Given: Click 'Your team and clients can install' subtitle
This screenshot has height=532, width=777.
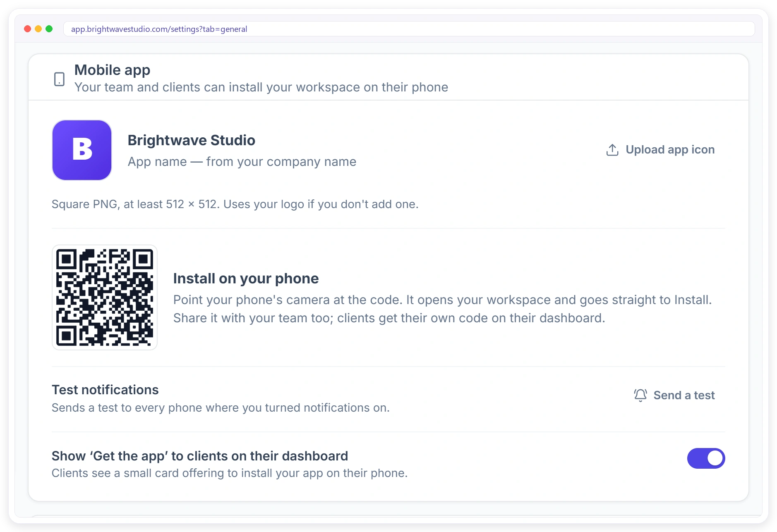Looking at the screenshot, I should point(261,87).
